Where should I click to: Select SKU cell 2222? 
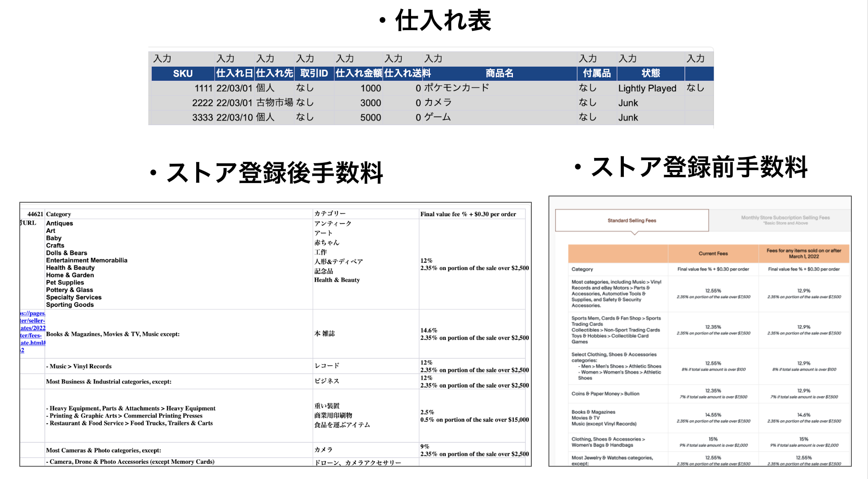click(x=183, y=103)
